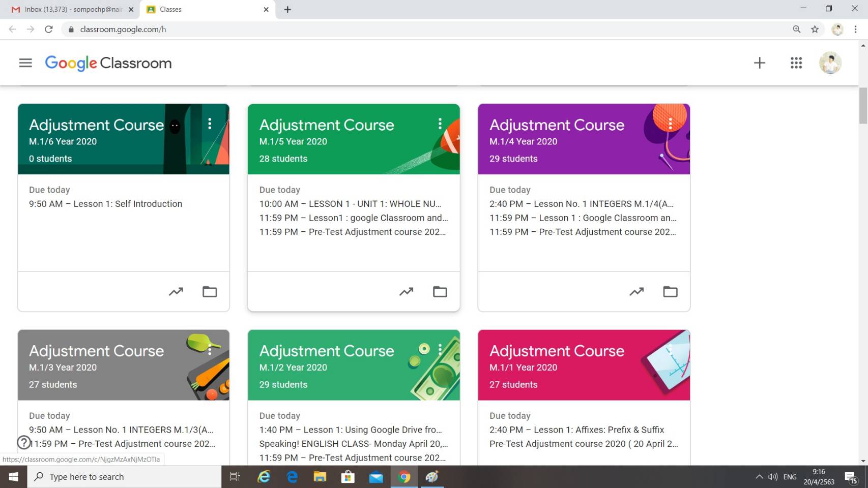Open a new browser tab

pos(287,9)
